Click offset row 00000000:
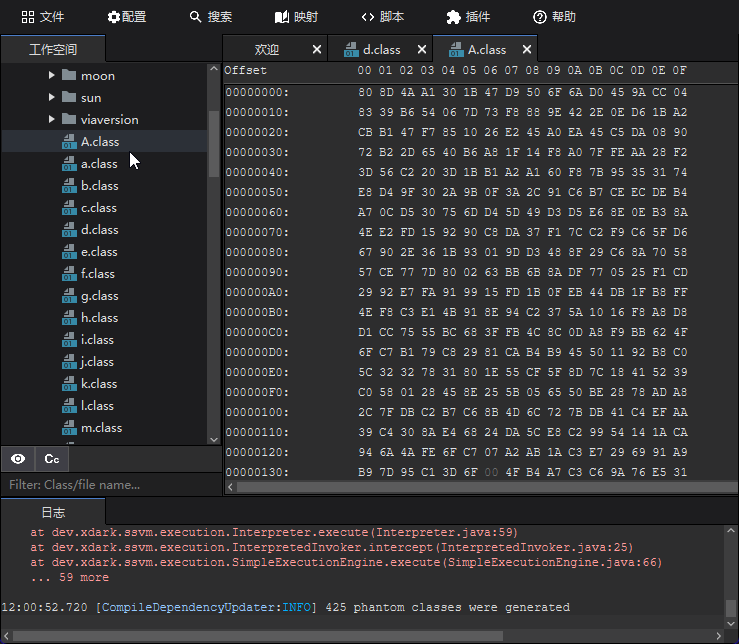Screen dimensions: 739x644 [257, 92]
